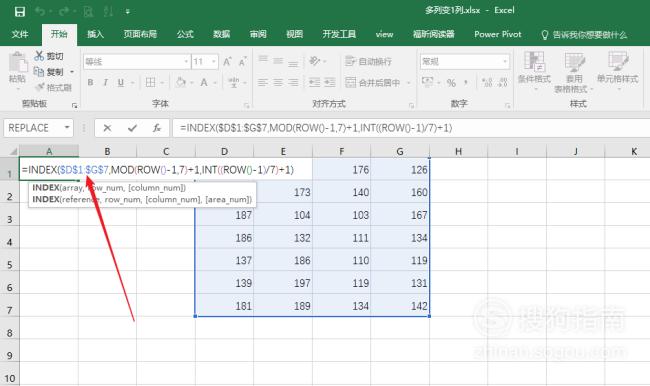Open the Power Pivot tab
Viewport: 650px width, 386px height.
click(x=497, y=34)
